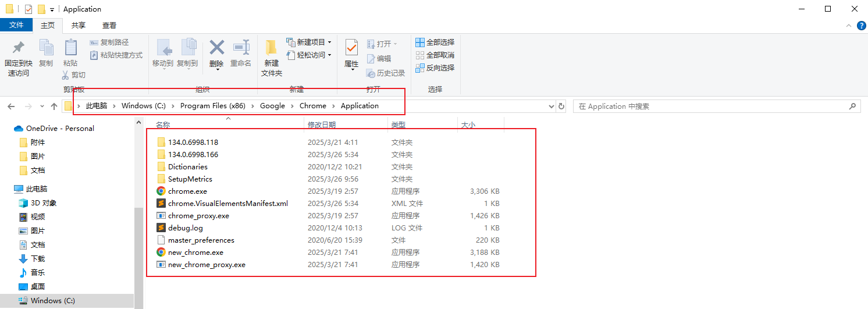Sort by the 修改日期 column header

pos(322,125)
